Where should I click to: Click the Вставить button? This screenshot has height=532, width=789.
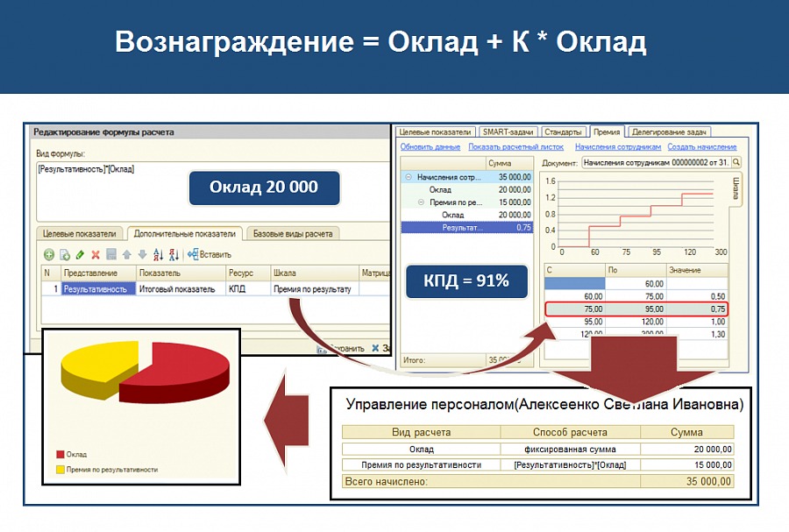pyautogui.click(x=210, y=254)
